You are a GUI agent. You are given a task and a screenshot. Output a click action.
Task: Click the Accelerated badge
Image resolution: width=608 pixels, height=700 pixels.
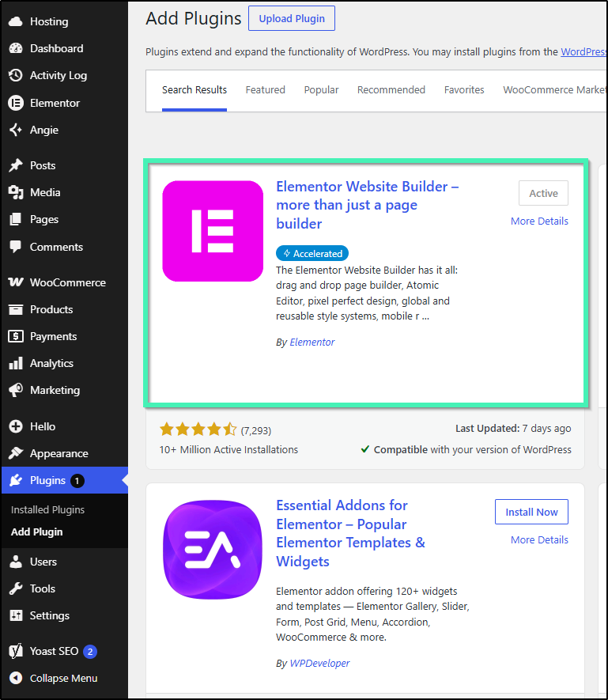[x=312, y=254]
